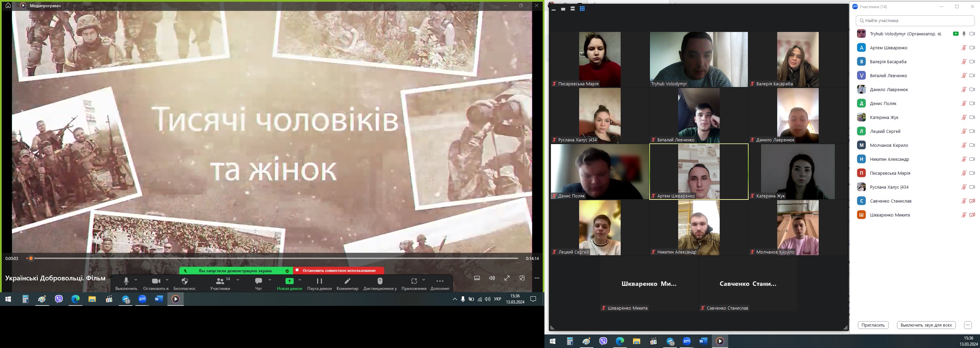Click the Pause share icon
This screenshot has height=348, width=980.
(319, 281)
